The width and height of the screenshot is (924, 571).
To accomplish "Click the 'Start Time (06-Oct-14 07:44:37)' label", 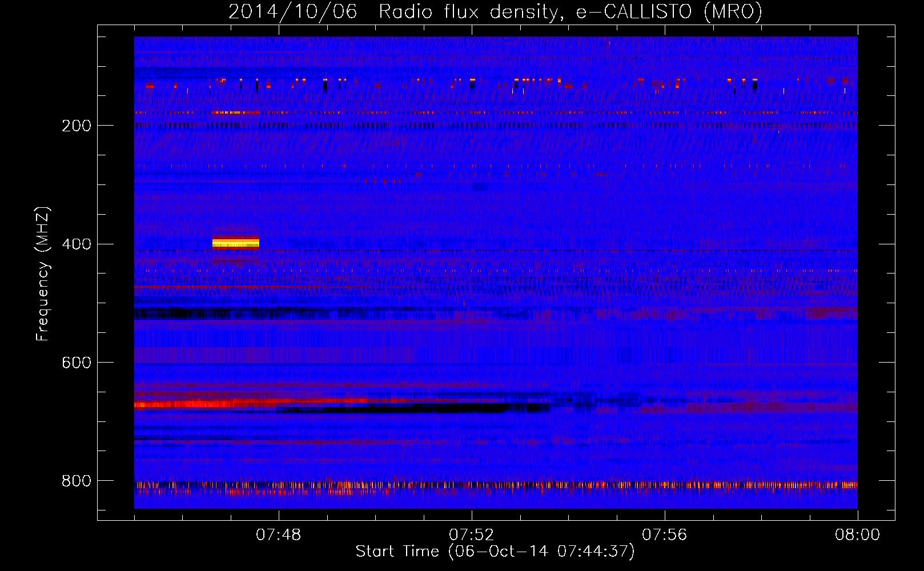I will [x=495, y=552].
